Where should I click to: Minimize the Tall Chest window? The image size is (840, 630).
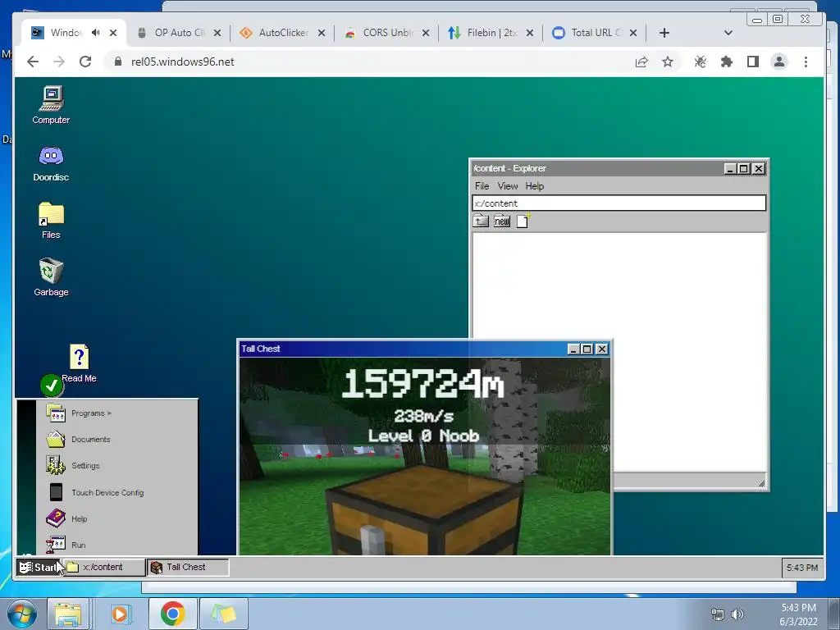point(573,349)
